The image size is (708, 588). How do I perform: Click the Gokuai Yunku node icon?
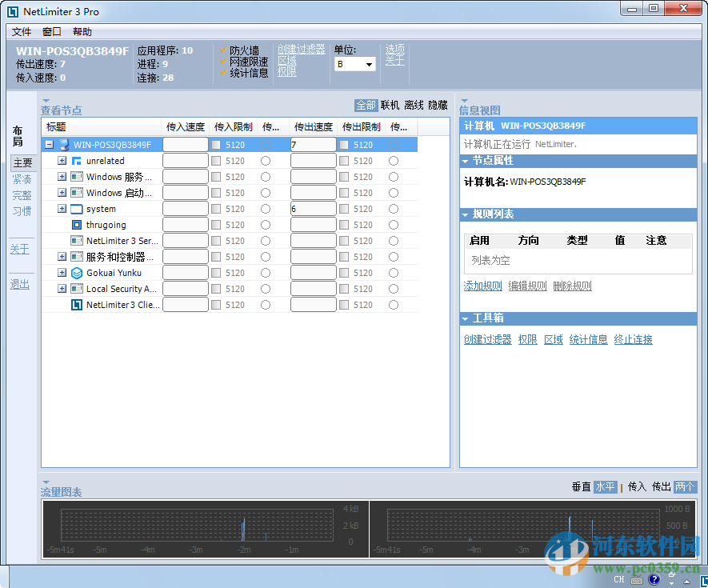(76, 272)
